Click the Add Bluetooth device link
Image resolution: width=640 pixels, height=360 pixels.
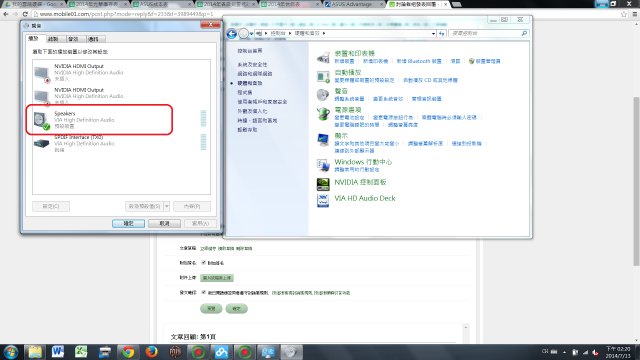tap(419, 61)
